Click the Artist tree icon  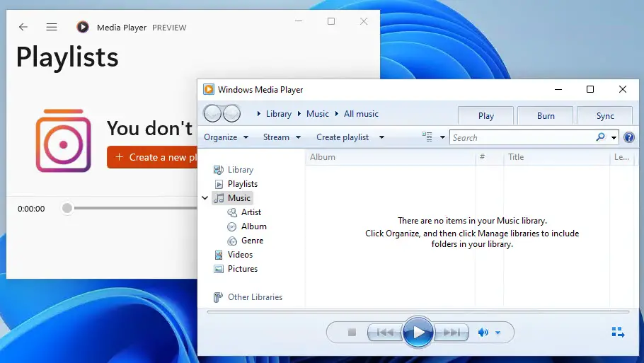[x=232, y=212]
